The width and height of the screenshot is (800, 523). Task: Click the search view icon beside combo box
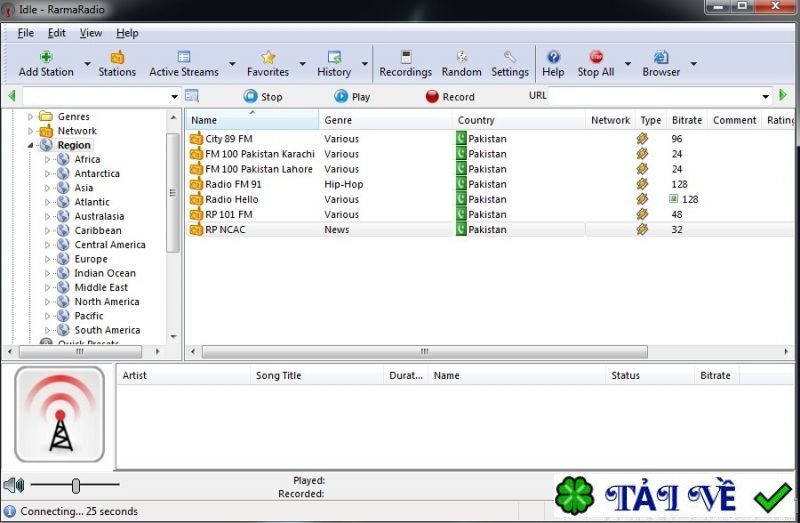[191, 95]
